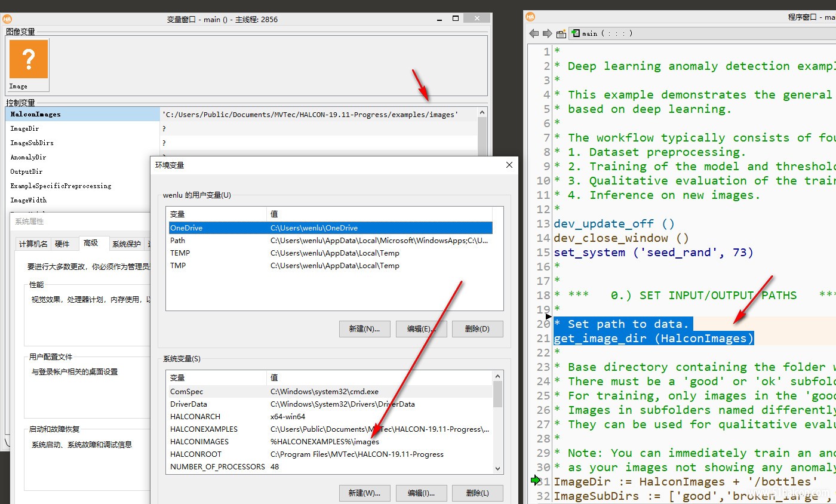Click code line 31 ImageDir assignment
Image resolution: width=836 pixels, height=504 pixels.
click(x=686, y=482)
